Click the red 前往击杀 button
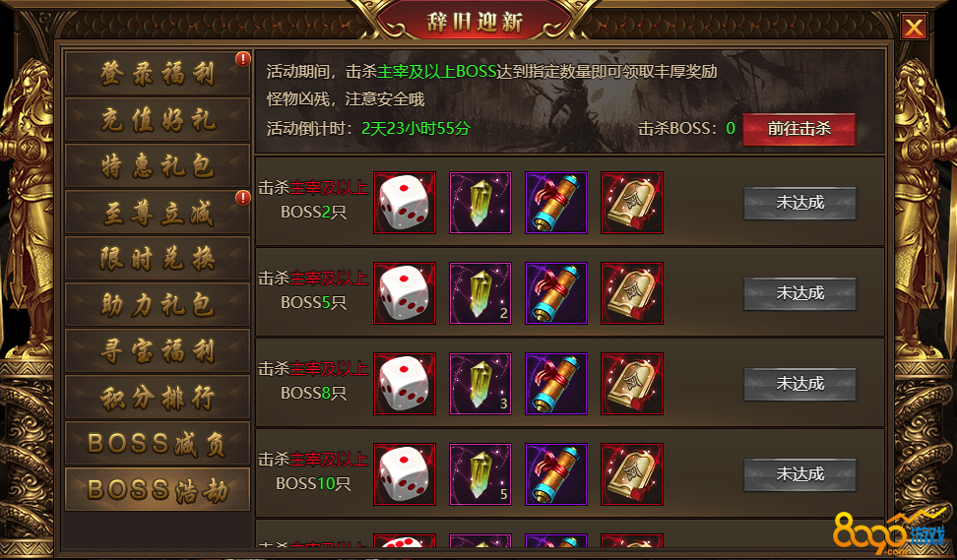Viewport: 957px width, 560px height. coord(798,129)
